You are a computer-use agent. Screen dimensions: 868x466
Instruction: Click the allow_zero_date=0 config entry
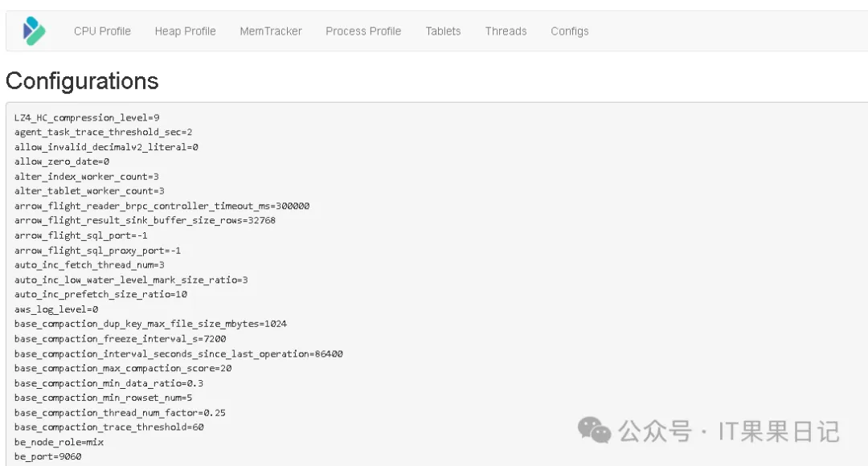pos(62,161)
